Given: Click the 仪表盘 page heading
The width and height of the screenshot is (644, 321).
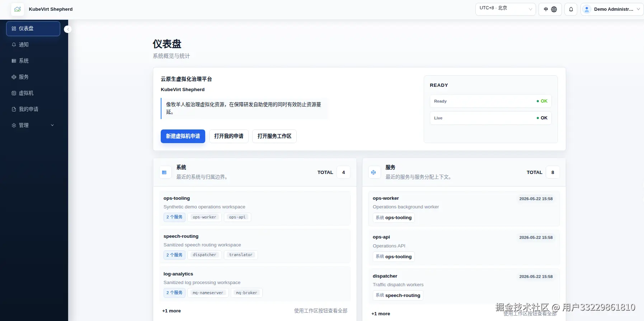Looking at the screenshot, I should coord(167,44).
